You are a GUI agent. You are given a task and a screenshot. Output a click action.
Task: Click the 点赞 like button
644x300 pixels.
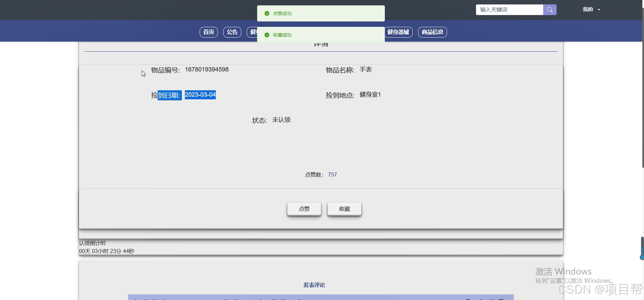304,209
